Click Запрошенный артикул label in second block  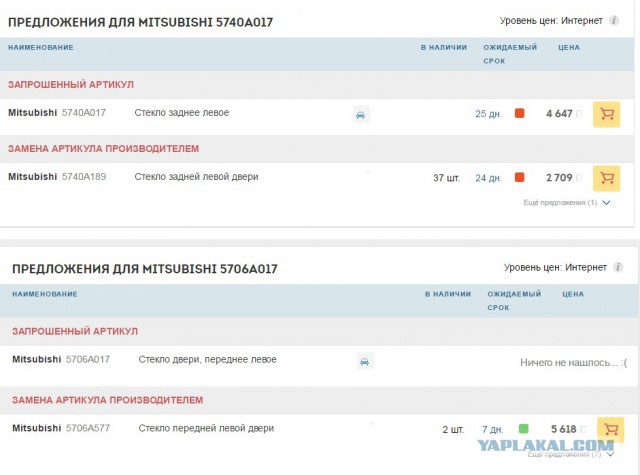(75, 331)
